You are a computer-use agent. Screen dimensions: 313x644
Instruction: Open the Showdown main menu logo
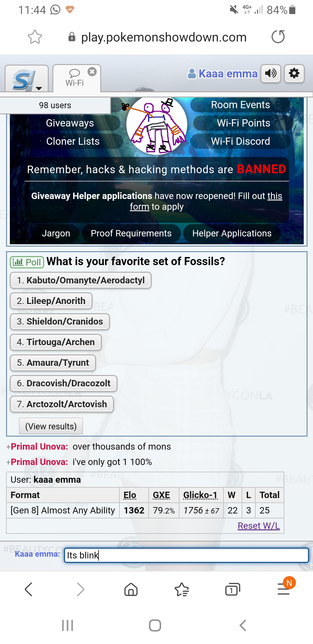point(24,79)
